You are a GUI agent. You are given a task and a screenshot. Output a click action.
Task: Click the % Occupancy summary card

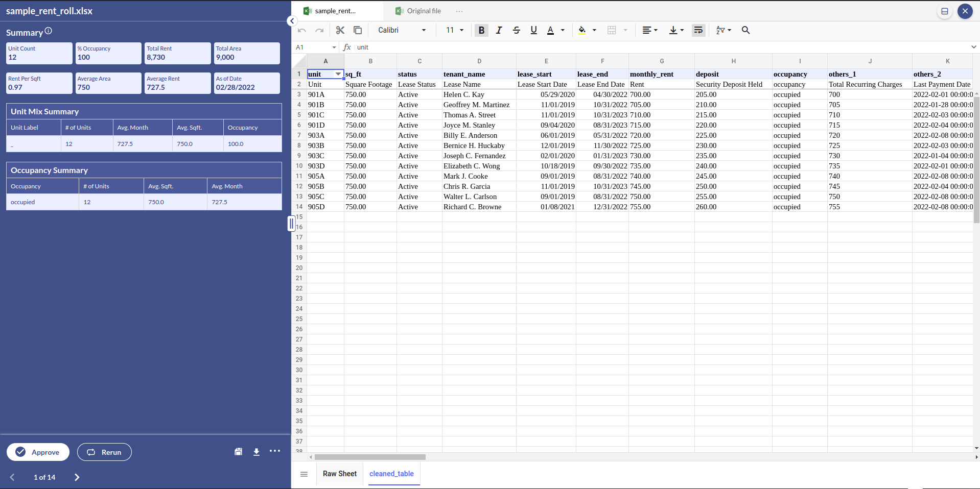click(x=108, y=53)
